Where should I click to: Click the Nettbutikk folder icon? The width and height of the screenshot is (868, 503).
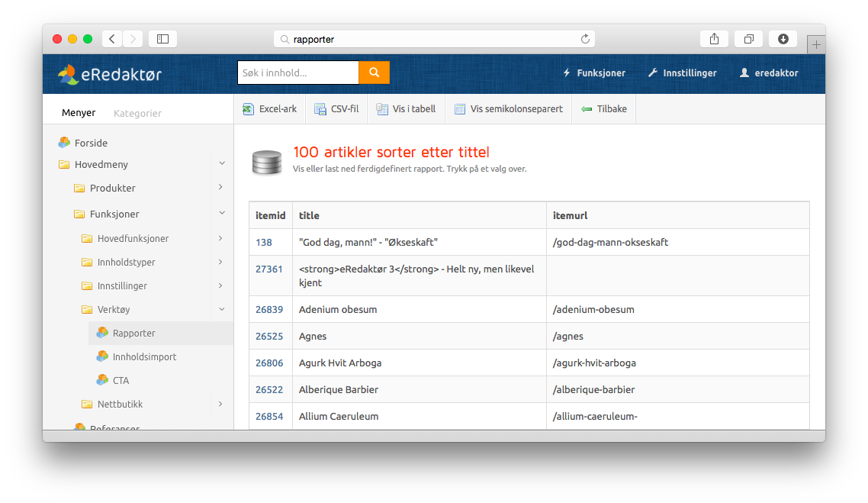87,404
